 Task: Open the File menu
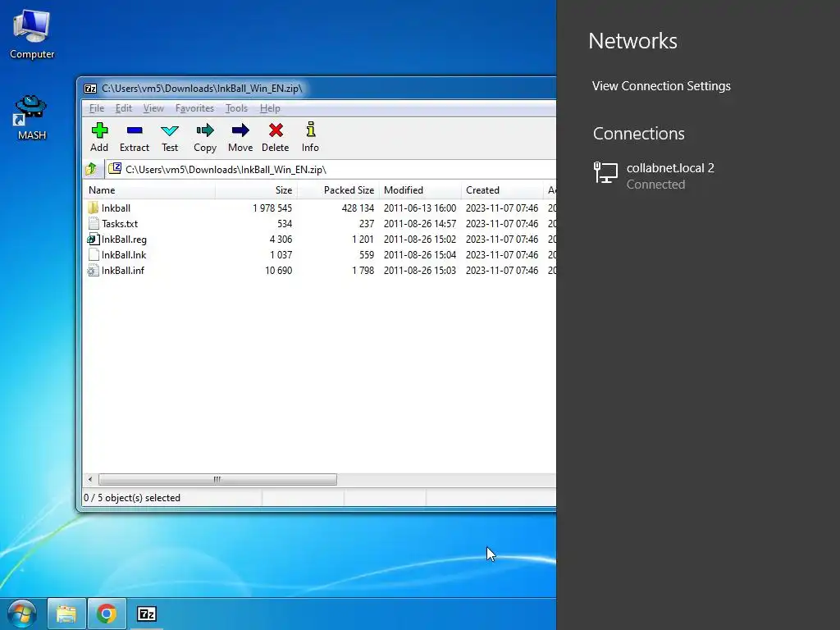97,108
